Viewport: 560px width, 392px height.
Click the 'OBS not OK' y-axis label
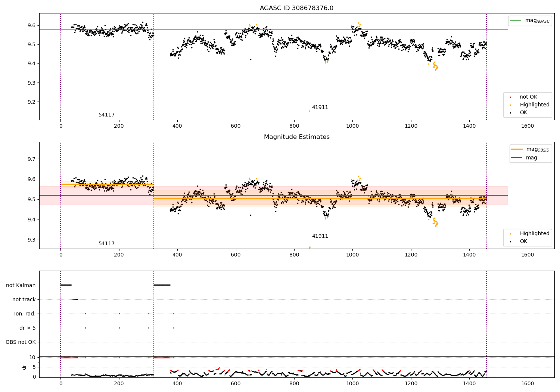pyautogui.click(x=21, y=342)
